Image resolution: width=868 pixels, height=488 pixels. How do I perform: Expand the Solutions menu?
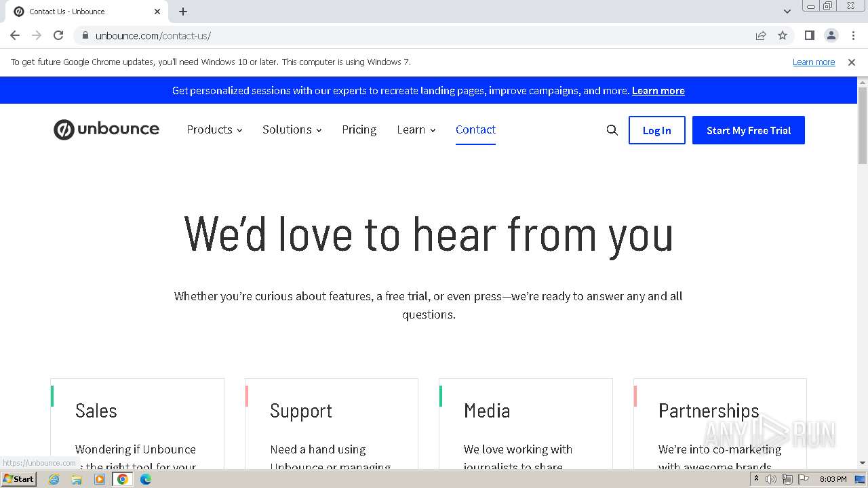292,129
